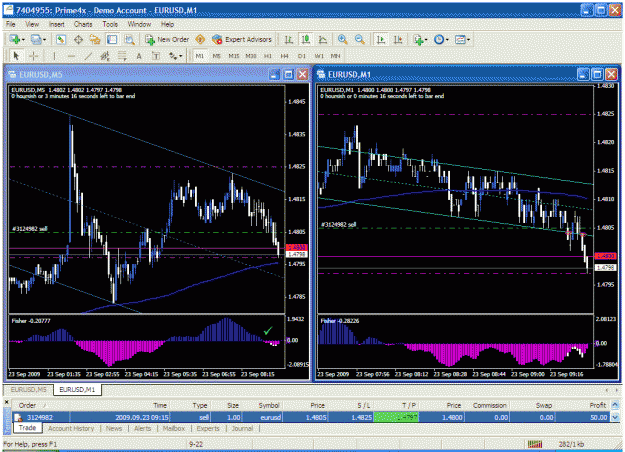Open the Journal terminal tab
The height and width of the screenshot is (452, 625).
pyautogui.click(x=242, y=428)
